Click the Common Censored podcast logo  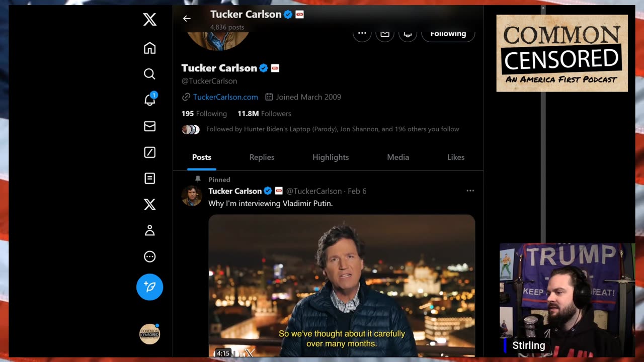[x=562, y=53]
